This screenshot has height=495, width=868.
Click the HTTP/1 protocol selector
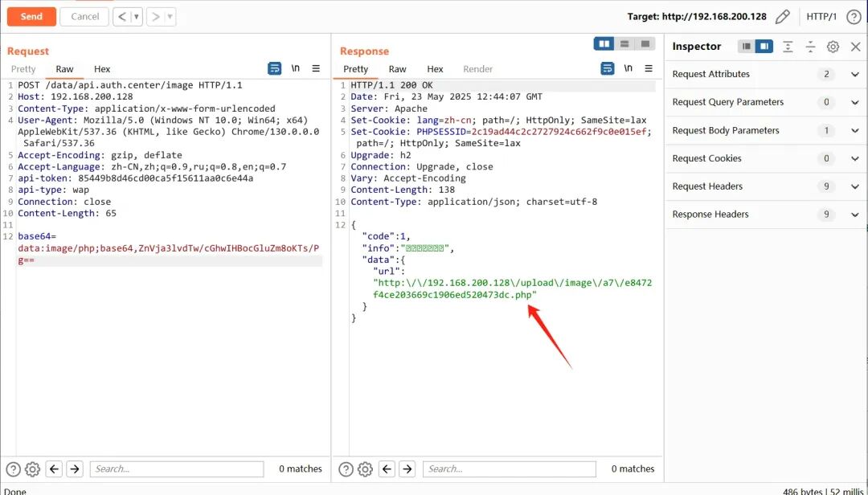[x=821, y=17]
